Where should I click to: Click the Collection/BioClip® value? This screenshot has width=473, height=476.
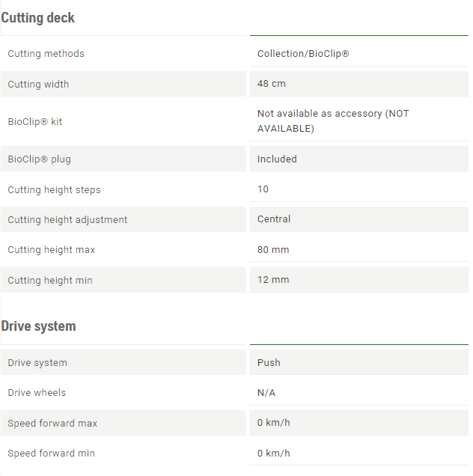[303, 54]
